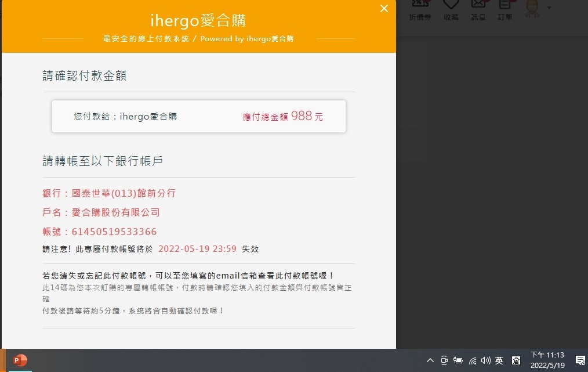
Task: Click the account holder 愛合購股份有限公司
Action: [116, 212]
